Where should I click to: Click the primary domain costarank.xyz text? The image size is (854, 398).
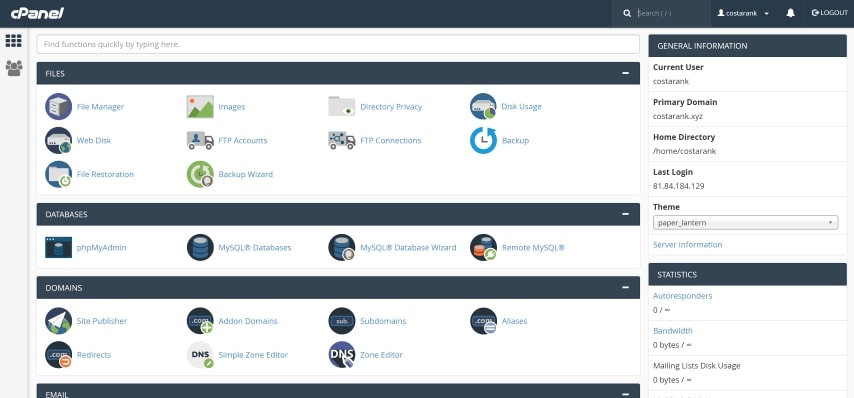(678, 116)
